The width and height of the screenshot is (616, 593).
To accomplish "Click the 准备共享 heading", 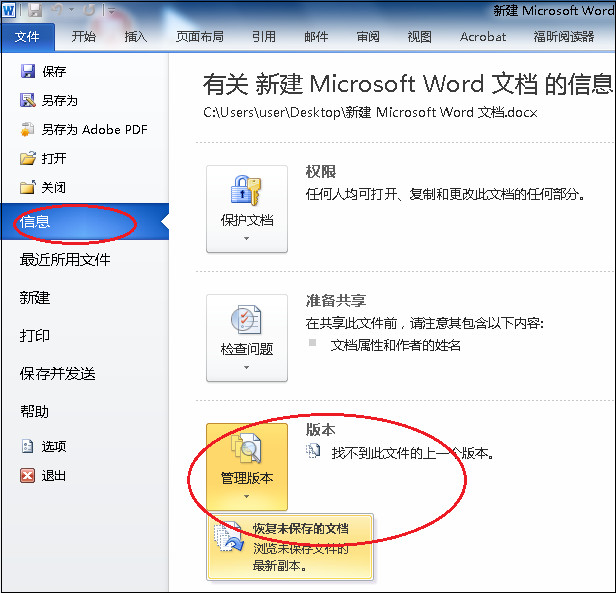I will pyautogui.click(x=336, y=301).
